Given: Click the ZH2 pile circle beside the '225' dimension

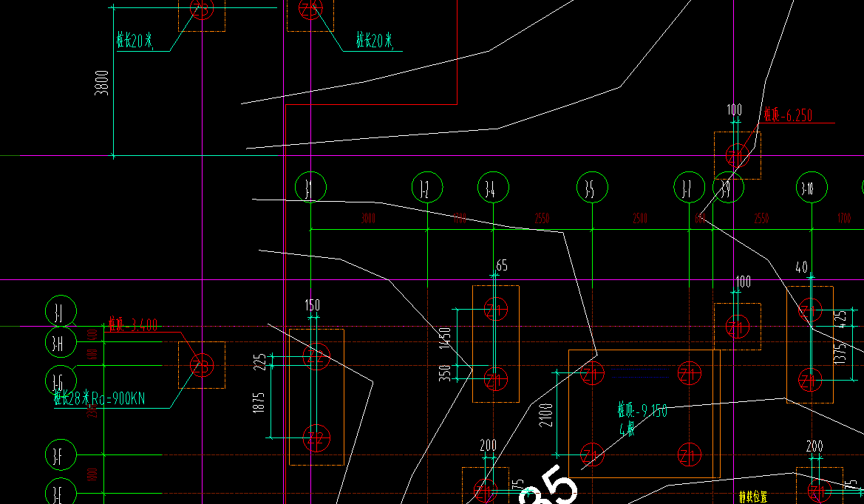Looking at the screenshot, I should (x=316, y=356).
